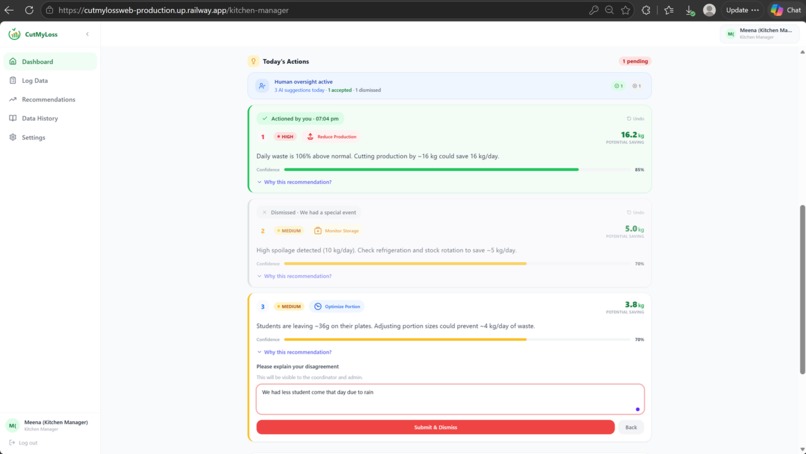The height and width of the screenshot is (454, 806).
Task: Expand Why this recommendation for Optimize Portion
Action: pyautogui.click(x=294, y=352)
